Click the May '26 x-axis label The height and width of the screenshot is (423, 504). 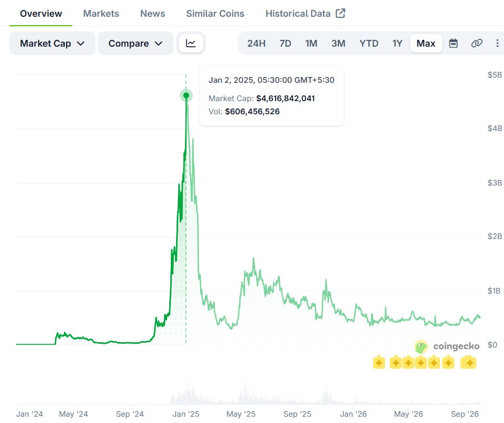409,414
